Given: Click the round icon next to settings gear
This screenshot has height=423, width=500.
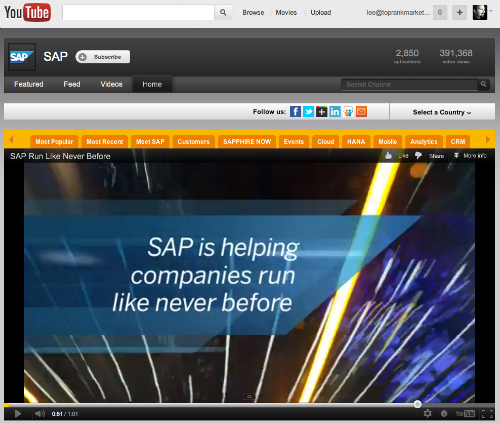Looking at the screenshot, I should (x=444, y=414).
